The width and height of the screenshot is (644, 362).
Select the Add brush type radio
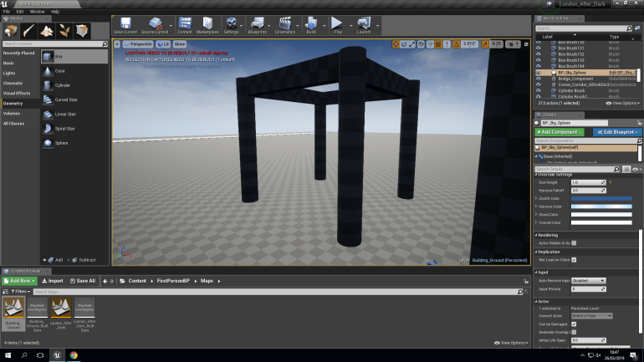click(x=44, y=260)
